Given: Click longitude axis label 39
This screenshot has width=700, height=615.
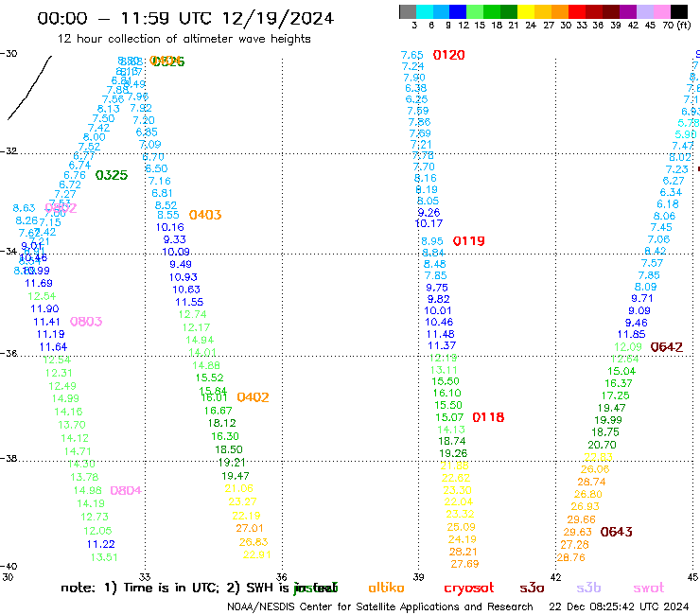Looking at the screenshot, I should (418, 577).
